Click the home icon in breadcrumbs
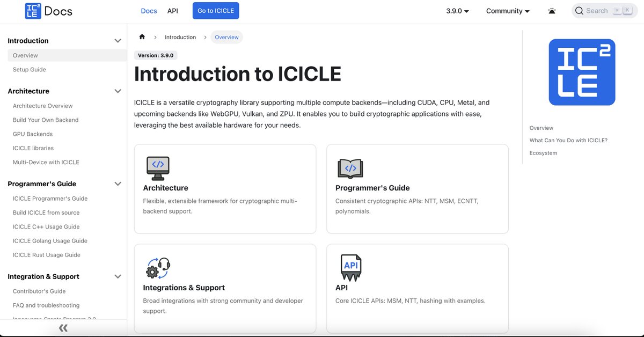644x337 pixels. coord(142,37)
